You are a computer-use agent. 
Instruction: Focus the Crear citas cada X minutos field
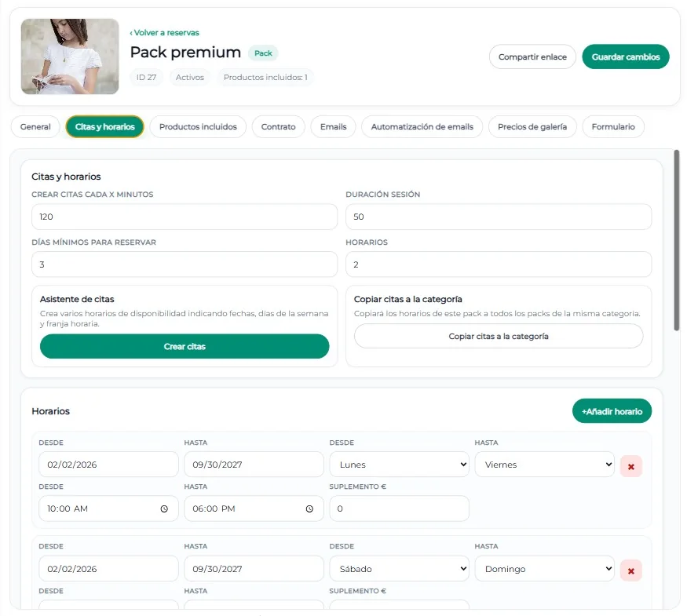[185, 217]
